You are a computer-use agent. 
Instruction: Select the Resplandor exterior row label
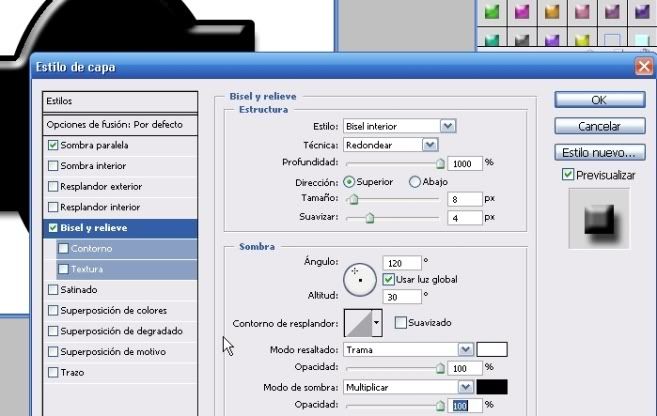101,186
